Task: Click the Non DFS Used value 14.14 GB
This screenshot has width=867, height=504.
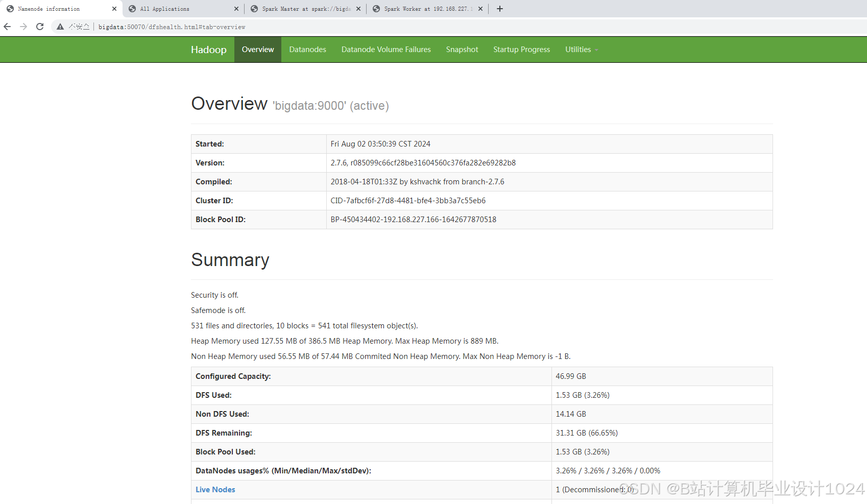Action: (571, 414)
